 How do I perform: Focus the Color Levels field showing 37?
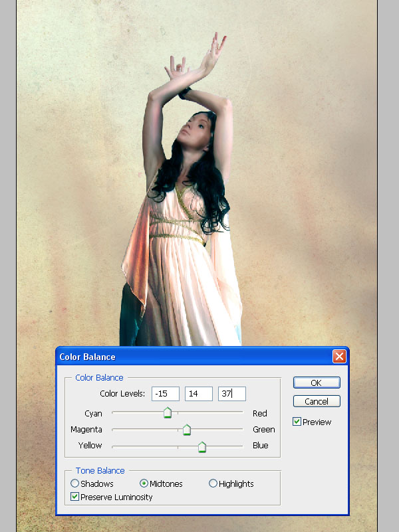point(232,394)
